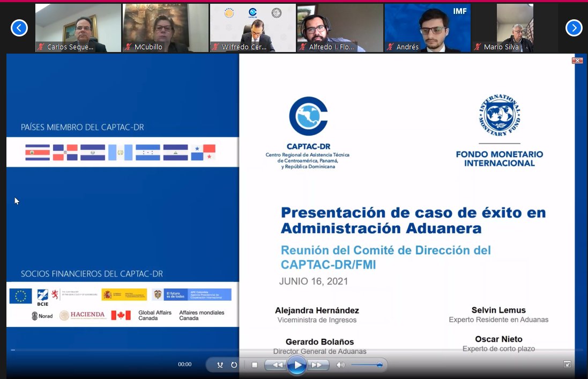
Task: Click the date 'JUNIO 16, 2021'
Action: [314, 281]
